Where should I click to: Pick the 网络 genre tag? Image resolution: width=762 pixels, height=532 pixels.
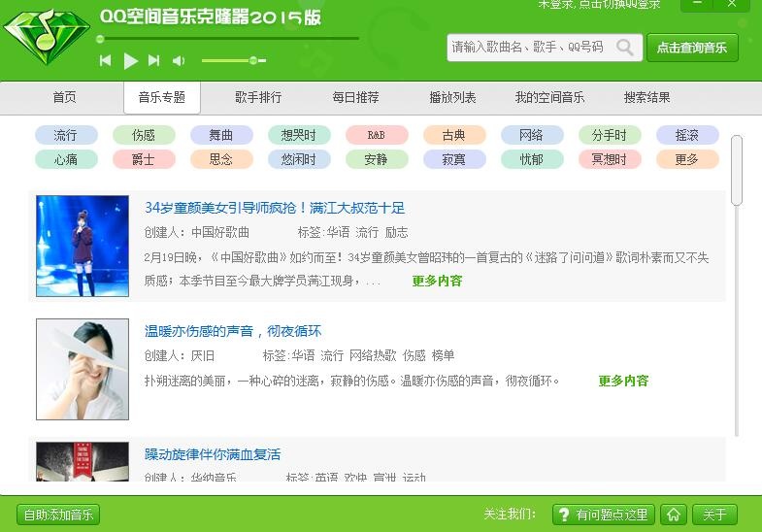click(532, 135)
